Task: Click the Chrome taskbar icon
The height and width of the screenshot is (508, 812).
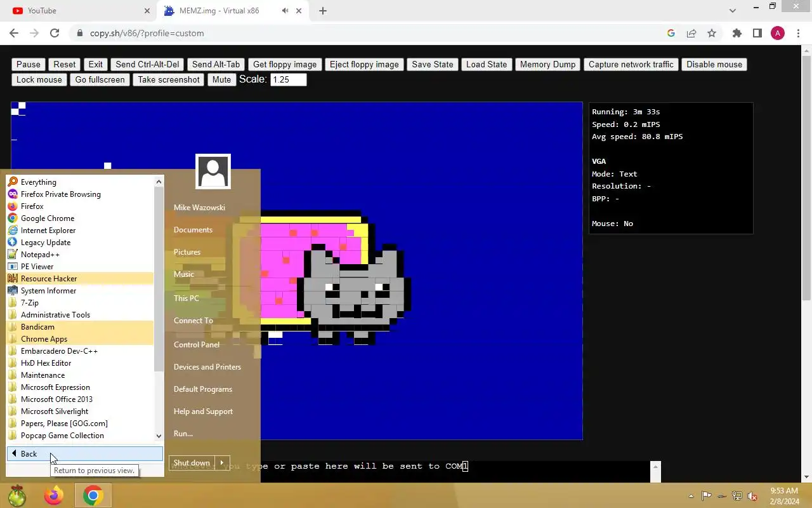Action: coord(93,495)
